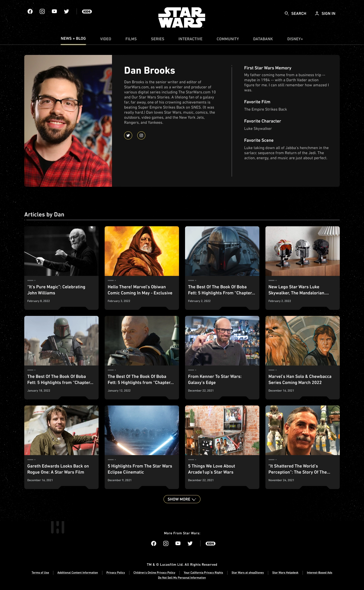
Task: Click the November 24, 2021 date
Action: click(x=281, y=480)
